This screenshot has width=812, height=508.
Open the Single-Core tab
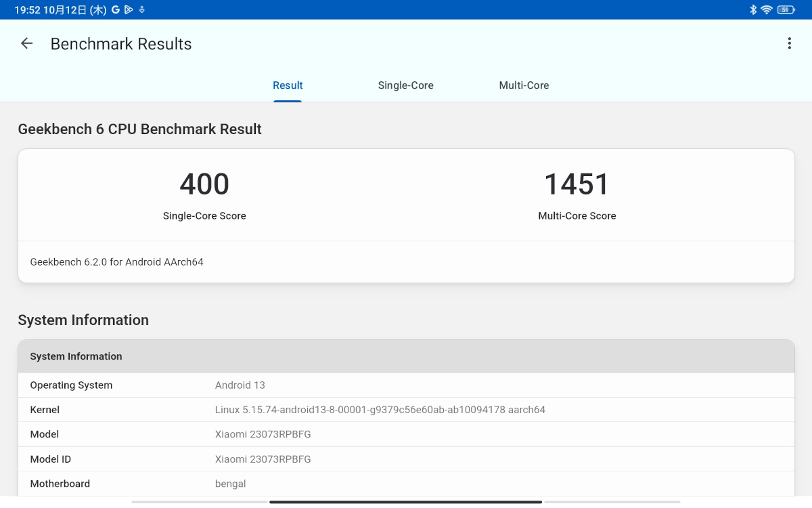(406, 85)
